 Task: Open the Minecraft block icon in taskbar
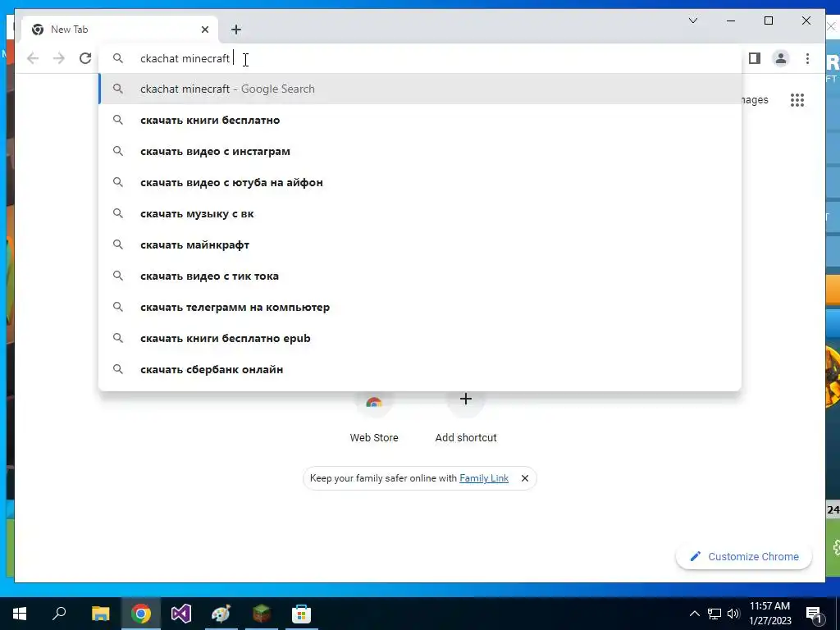point(262,614)
